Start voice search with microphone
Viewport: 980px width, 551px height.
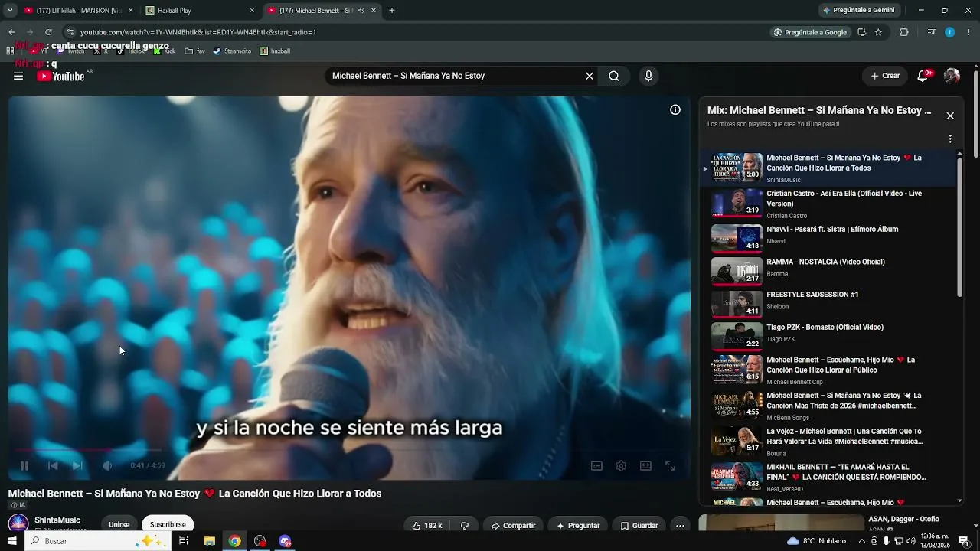[648, 76]
